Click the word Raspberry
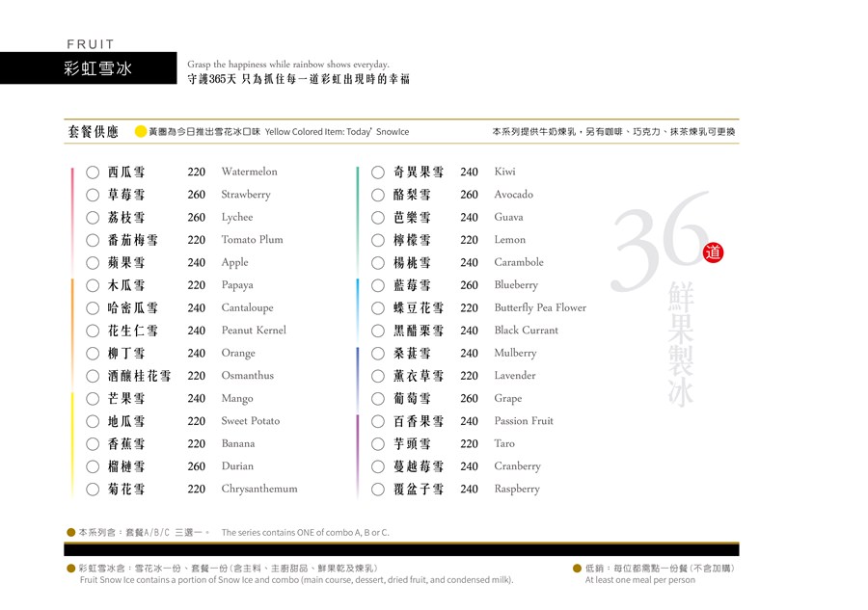Screen dimensions: 868x610 [x=517, y=490]
